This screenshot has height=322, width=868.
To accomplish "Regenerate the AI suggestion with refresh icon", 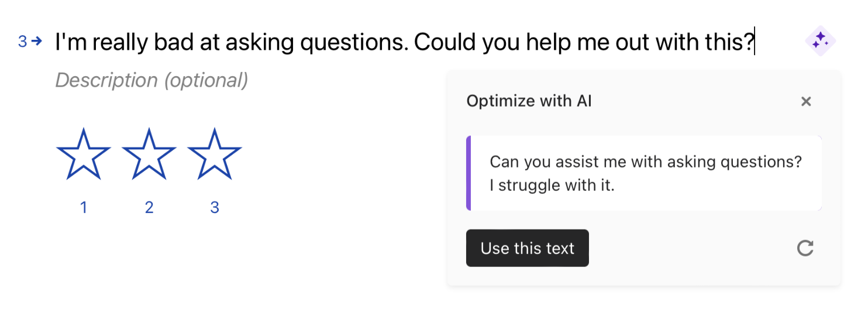I will coord(805,248).
